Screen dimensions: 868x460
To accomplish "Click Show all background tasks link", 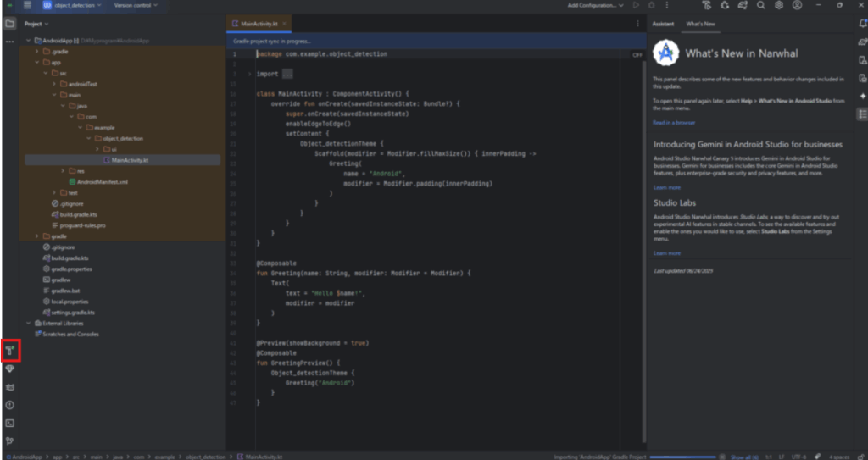I will coord(744,457).
